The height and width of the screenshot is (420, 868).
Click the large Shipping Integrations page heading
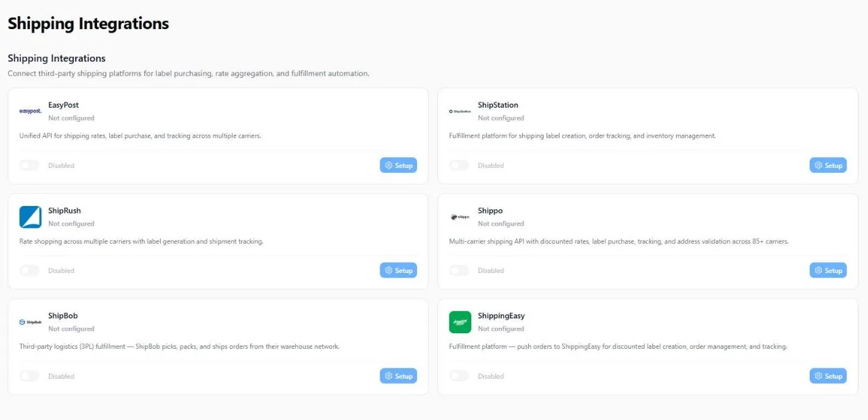88,24
